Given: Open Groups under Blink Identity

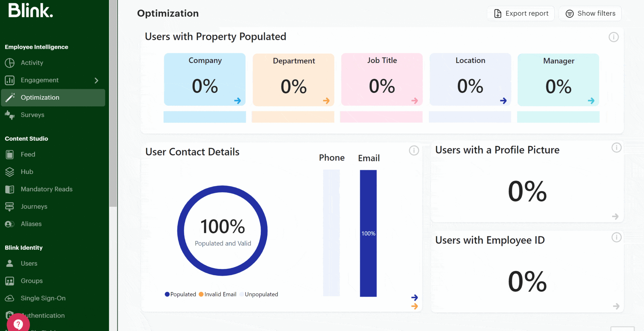Looking at the screenshot, I should pyautogui.click(x=31, y=281).
